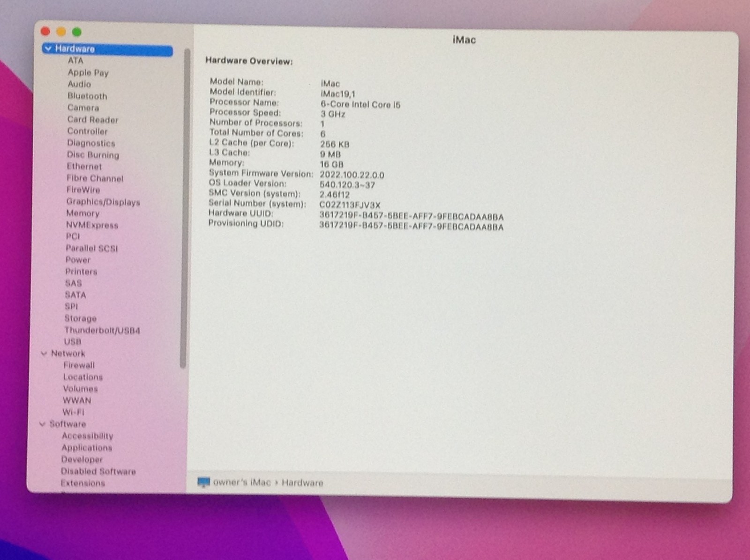Open the FireWire entry
The width and height of the screenshot is (750, 560).
tap(83, 190)
